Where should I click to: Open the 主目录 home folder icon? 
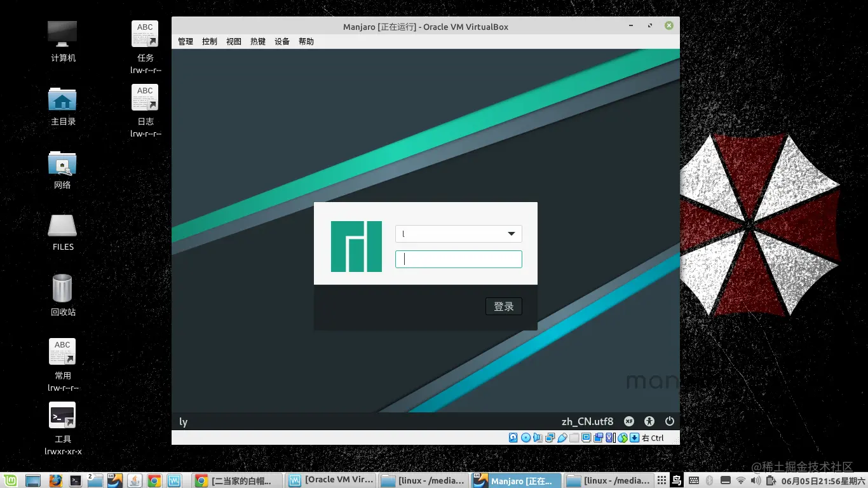pyautogui.click(x=63, y=106)
